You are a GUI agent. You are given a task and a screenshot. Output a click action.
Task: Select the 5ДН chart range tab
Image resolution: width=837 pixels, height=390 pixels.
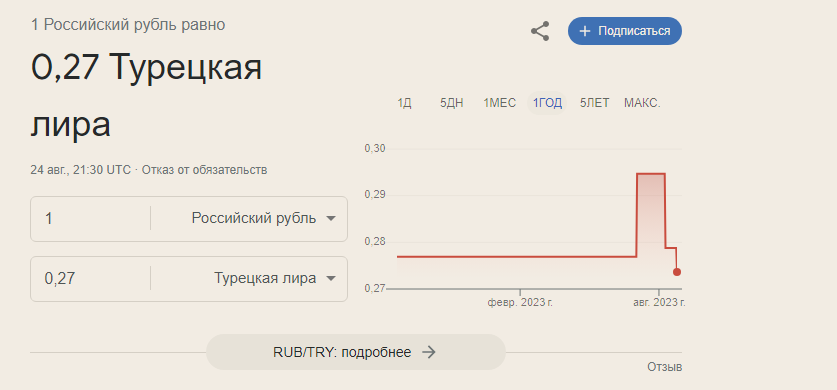point(452,104)
